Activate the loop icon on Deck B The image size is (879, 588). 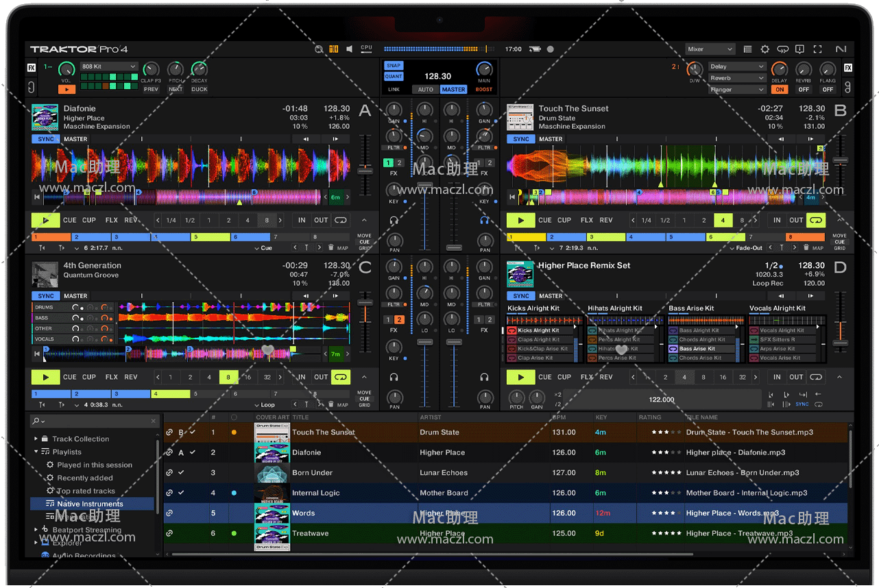815,221
